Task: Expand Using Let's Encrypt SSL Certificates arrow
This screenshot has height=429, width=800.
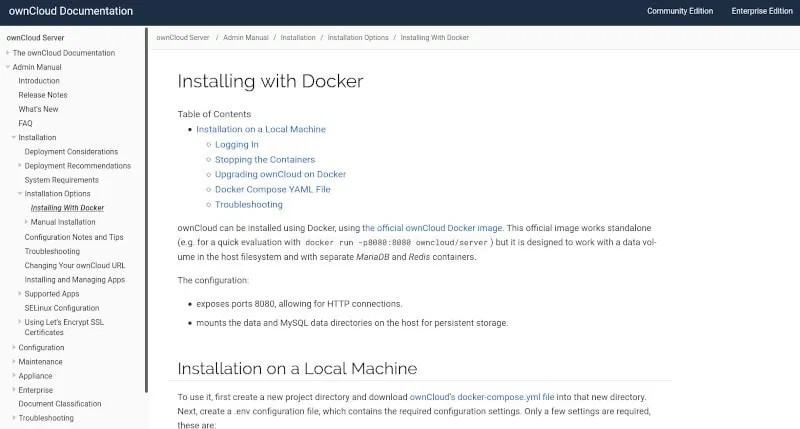Action: click(x=20, y=321)
